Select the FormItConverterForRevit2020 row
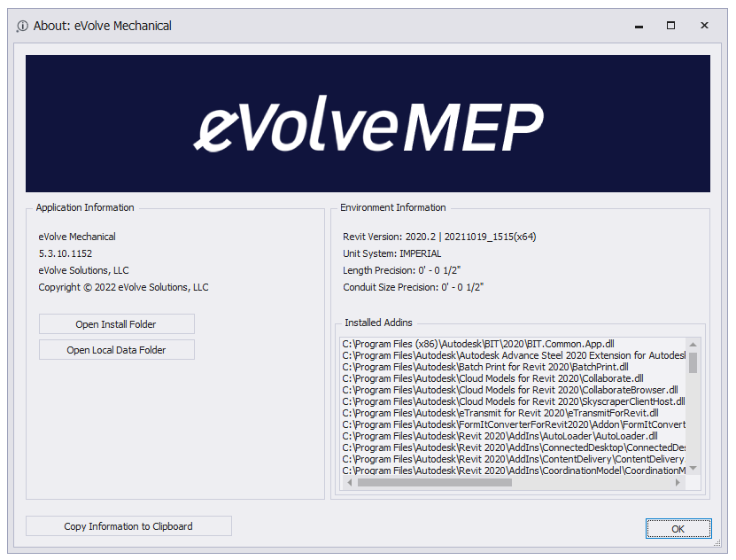Image resolution: width=736 pixels, height=560 pixels. click(514, 424)
